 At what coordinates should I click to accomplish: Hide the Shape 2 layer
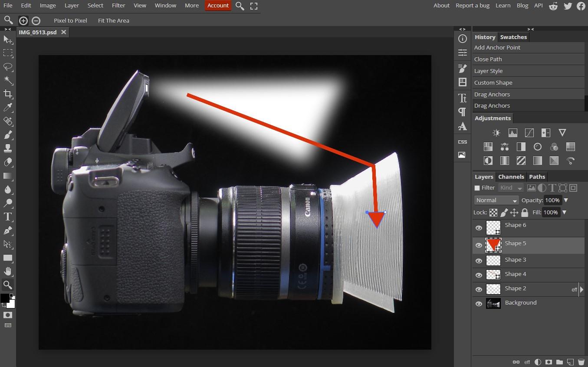click(x=479, y=289)
